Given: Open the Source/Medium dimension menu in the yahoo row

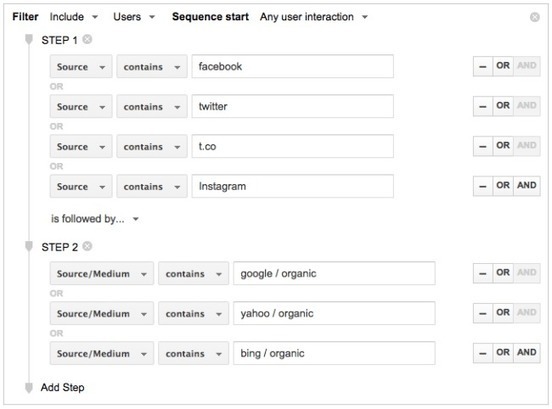Looking at the screenshot, I should click(x=102, y=313).
